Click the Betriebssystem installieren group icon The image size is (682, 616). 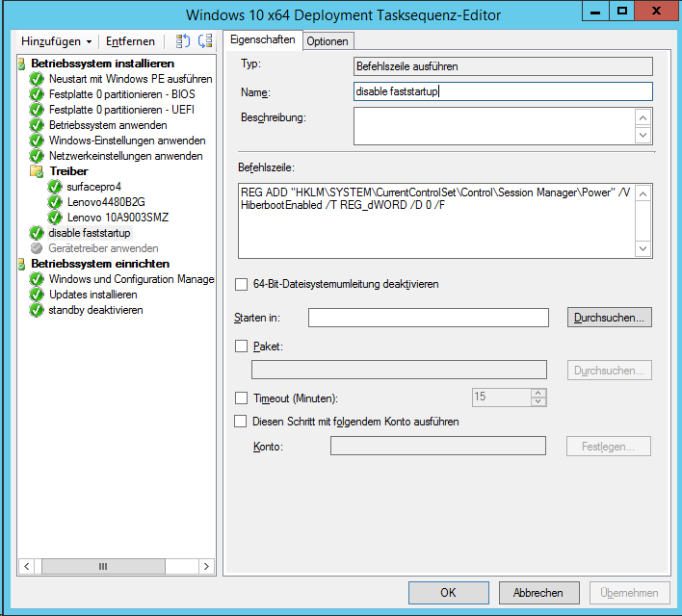[x=22, y=64]
